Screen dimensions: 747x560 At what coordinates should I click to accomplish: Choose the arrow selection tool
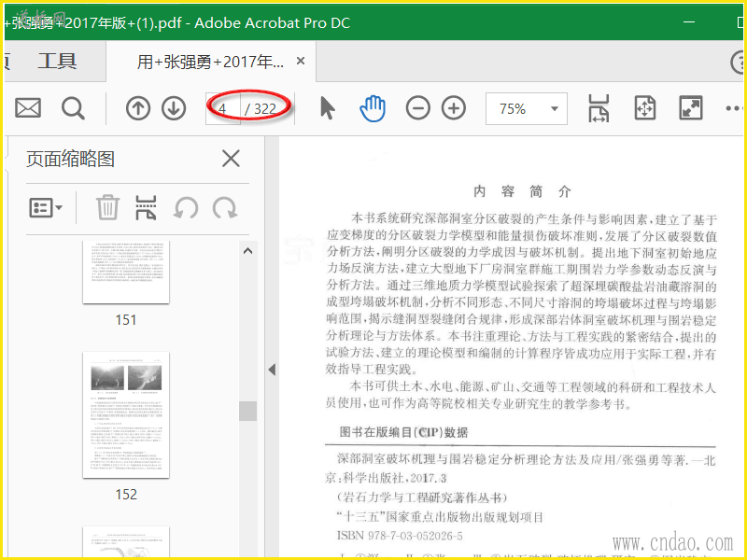pos(328,107)
